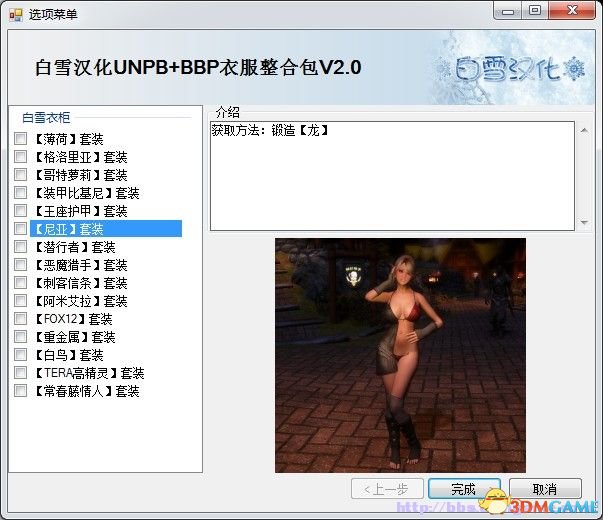Select the 【常春藤情人】套装 label
The image size is (603, 520).
click(x=87, y=391)
